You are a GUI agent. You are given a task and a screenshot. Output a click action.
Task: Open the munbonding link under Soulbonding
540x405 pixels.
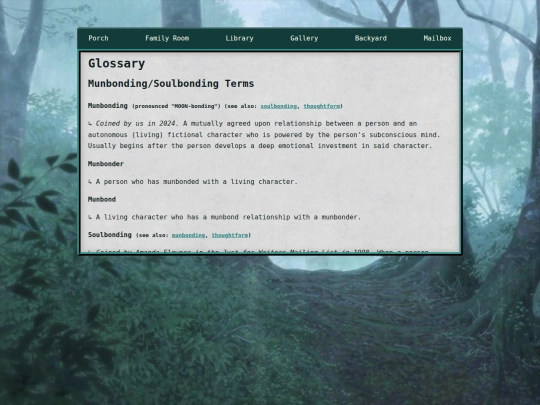coord(188,235)
